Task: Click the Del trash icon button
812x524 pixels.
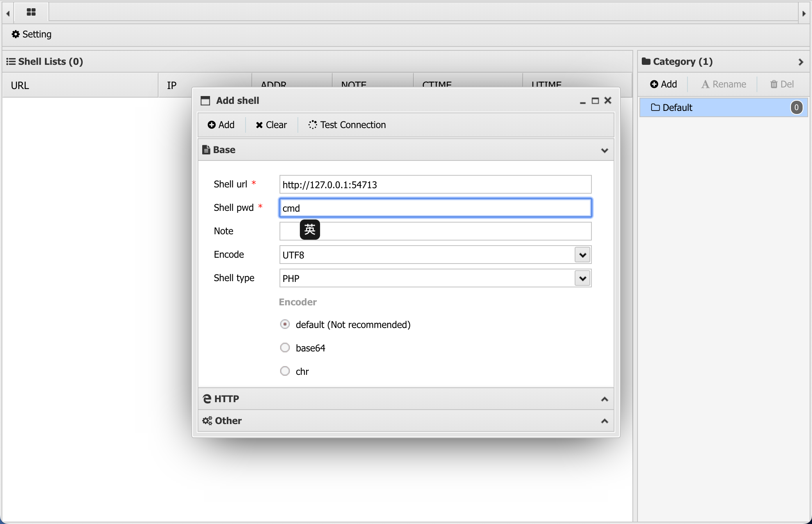Action: point(782,84)
